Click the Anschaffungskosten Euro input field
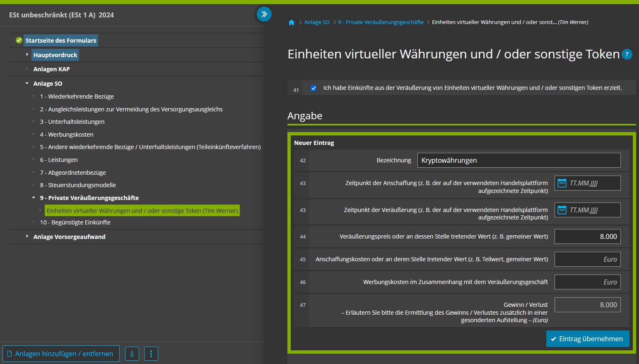This screenshot has height=364, width=639. coord(587,259)
